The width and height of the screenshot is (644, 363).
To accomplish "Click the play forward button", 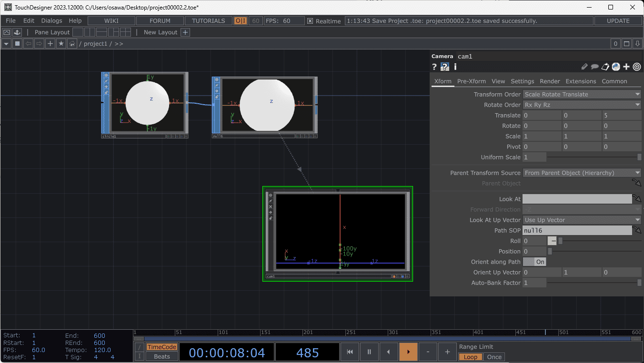I will (408, 352).
